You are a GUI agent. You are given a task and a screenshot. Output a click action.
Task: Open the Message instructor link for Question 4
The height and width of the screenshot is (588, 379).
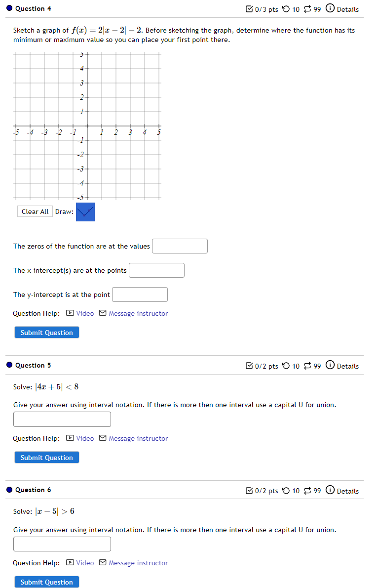138,313
